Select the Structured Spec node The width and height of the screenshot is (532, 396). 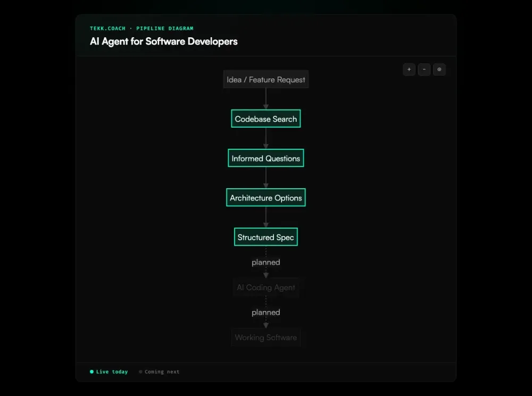click(x=265, y=237)
